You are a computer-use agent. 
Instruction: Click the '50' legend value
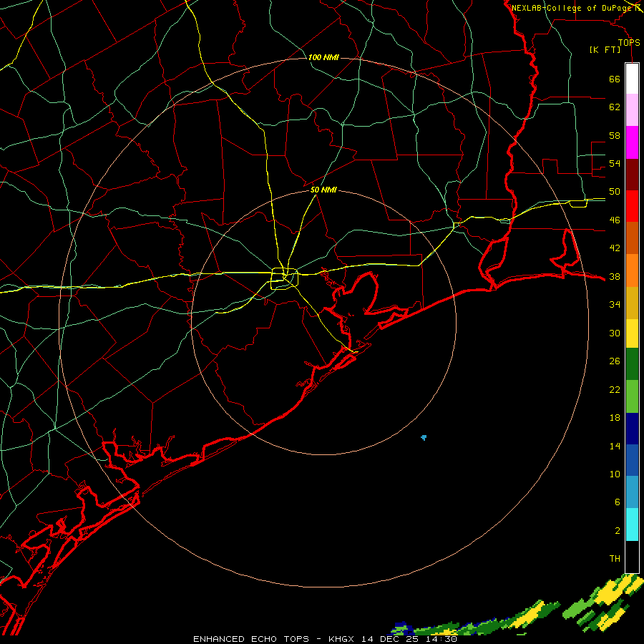tap(615, 192)
